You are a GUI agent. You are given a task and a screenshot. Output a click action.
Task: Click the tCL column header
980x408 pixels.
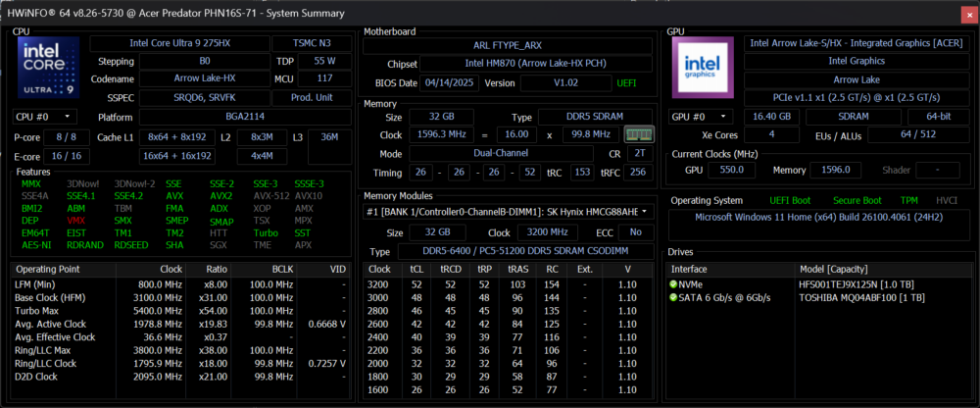416,269
